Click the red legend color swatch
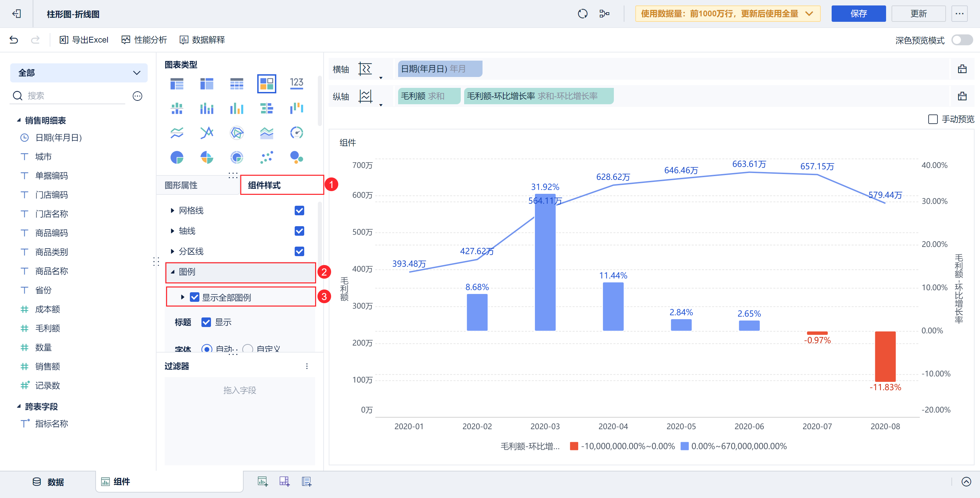980x498 pixels. [x=574, y=446]
